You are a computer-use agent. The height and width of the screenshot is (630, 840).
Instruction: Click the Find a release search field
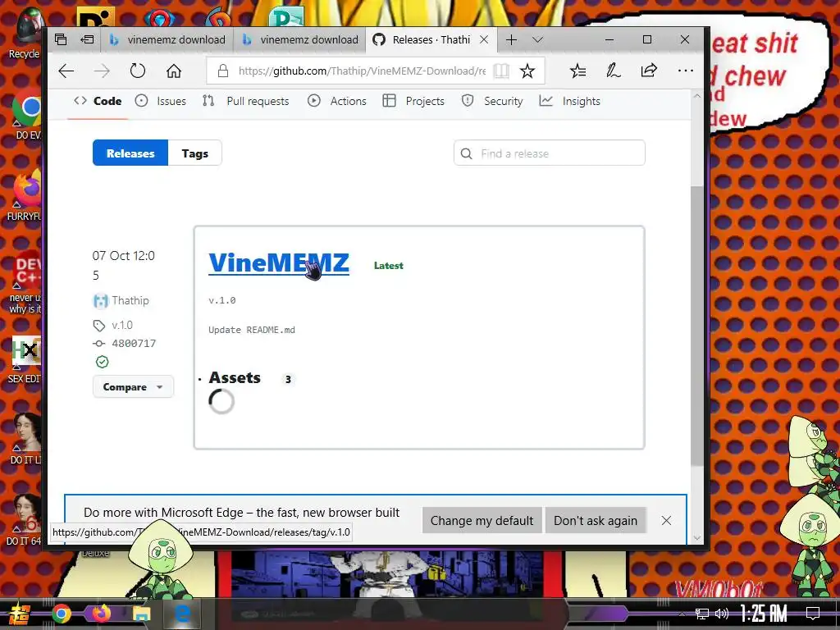550,153
